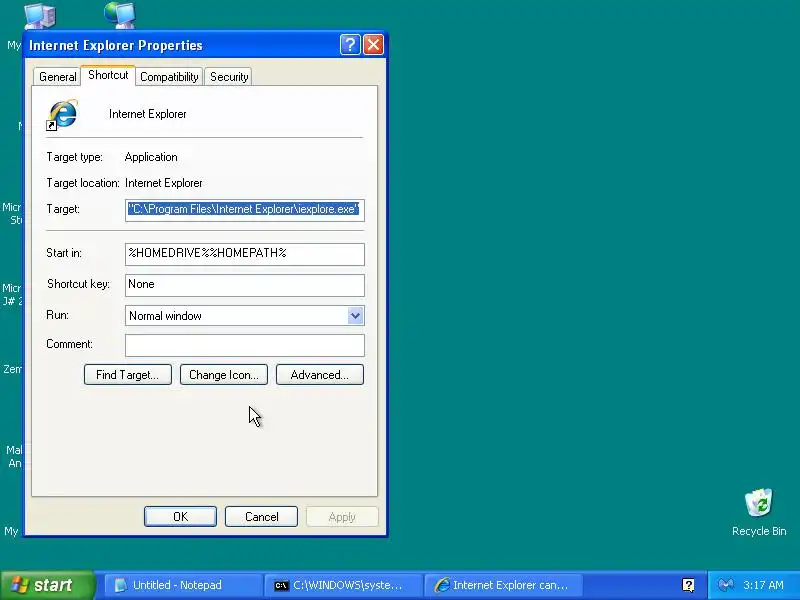
Task: Open the Recycle Bin desktop icon
Action: click(x=759, y=512)
